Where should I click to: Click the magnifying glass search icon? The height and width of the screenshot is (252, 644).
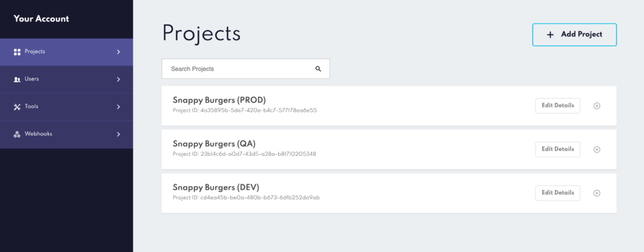pyautogui.click(x=318, y=68)
